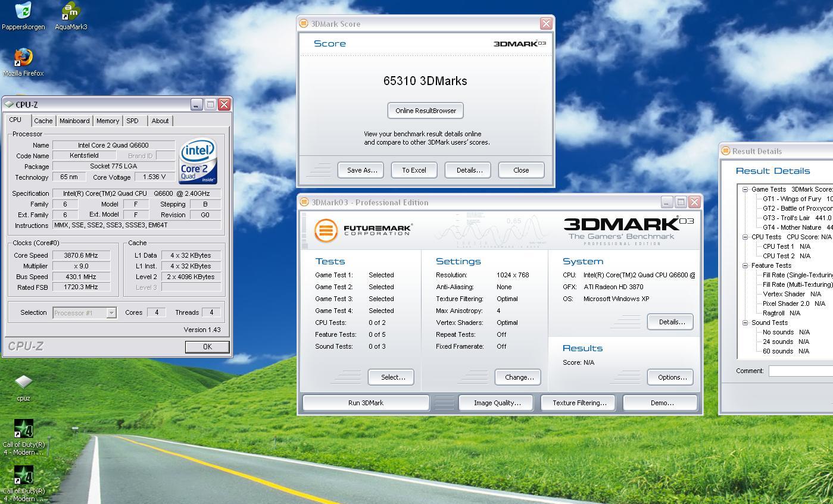Screen dimensions: 833x504
Task: Click the Comment input field
Action: coord(801,371)
